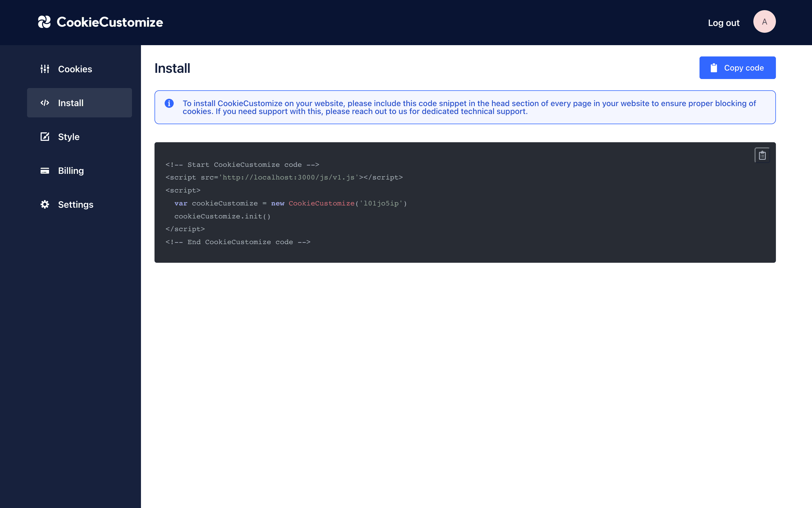This screenshot has width=812, height=508.
Task: Open Settings from the sidebar
Action: click(76, 205)
